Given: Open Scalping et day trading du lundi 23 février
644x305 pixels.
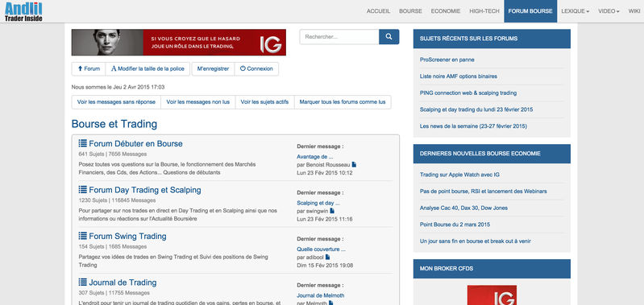Looking at the screenshot, I should pyautogui.click(x=476, y=110).
